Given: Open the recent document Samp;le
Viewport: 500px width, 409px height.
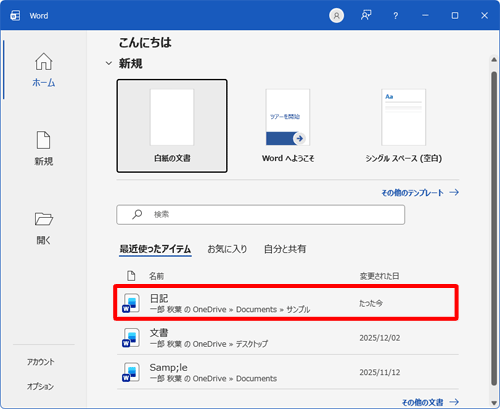Looking at the screenshot, I should click(288, 372).
